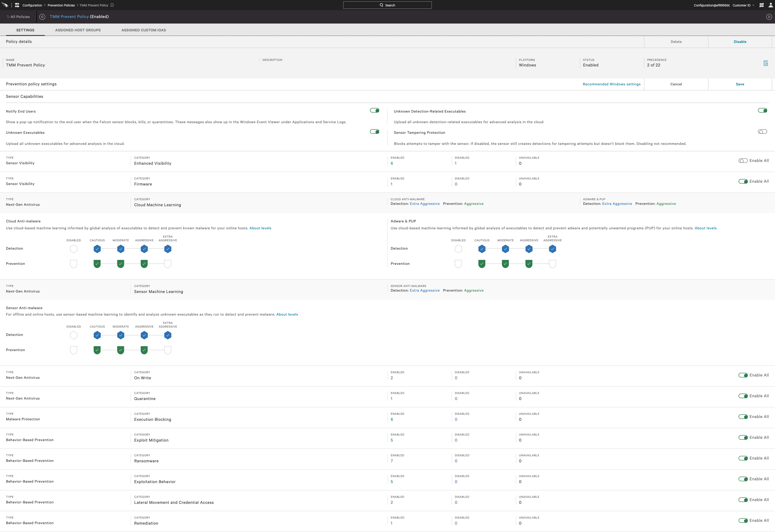Set Sensor Anti-malware Prevention to Extra Aggressive
775x532 pixels.
168,350
